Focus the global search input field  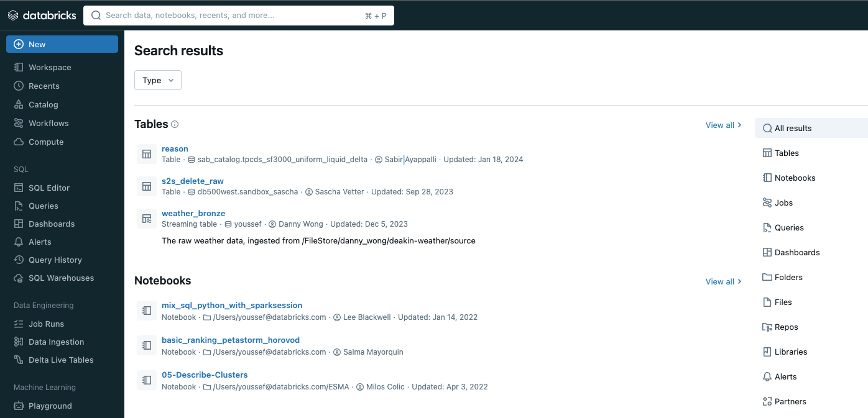[239, 16]
